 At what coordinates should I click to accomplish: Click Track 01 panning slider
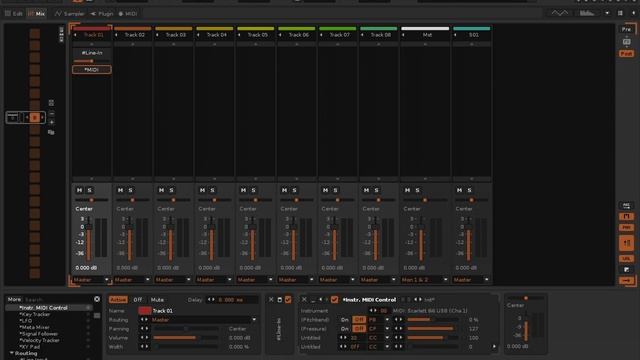coord(91,200)
